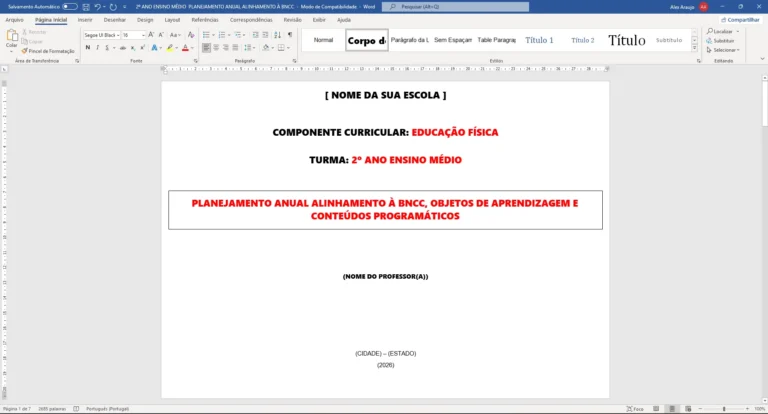Click the Sort A-Z icon

pyautogui.click(x=277, y=35)
